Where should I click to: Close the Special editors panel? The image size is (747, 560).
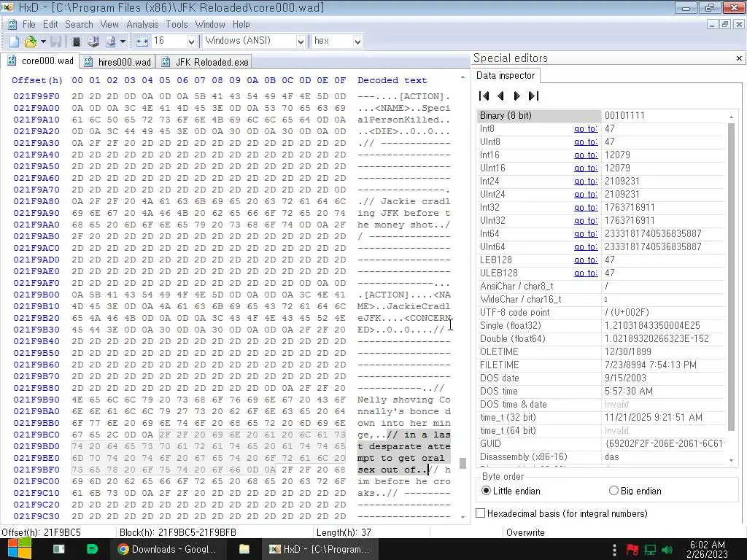click(739, 58)
